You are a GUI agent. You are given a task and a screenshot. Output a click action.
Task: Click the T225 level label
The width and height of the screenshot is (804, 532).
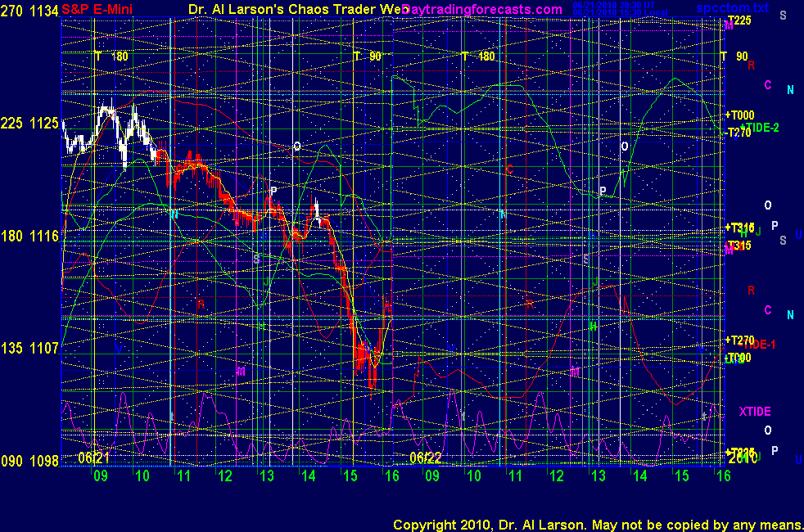click(739, 20)
